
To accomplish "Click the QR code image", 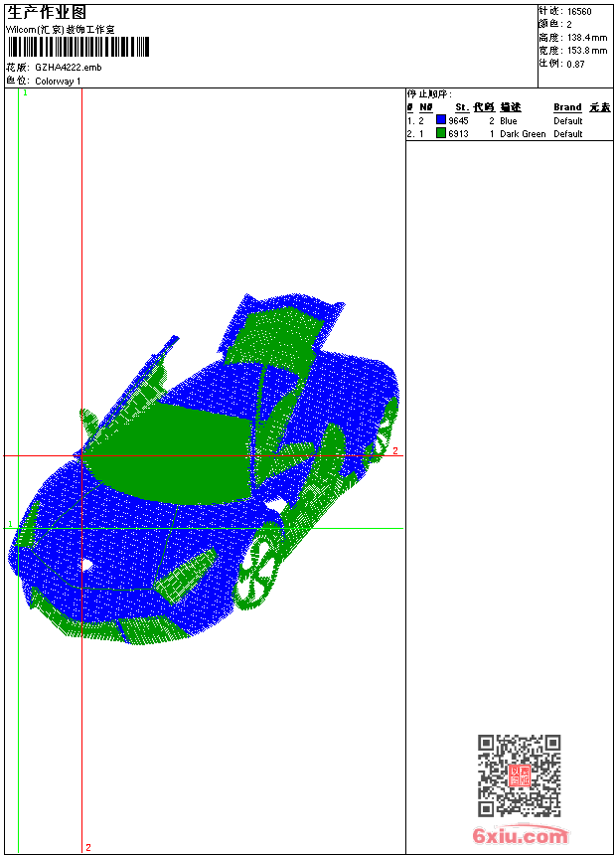I will coord(519,775).
